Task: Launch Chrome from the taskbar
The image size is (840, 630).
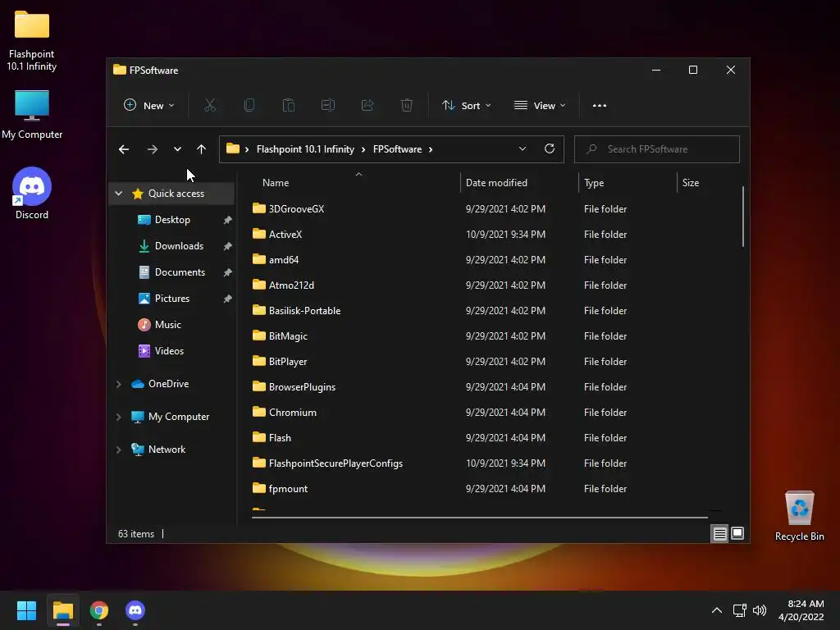Action: click(99, 610)
